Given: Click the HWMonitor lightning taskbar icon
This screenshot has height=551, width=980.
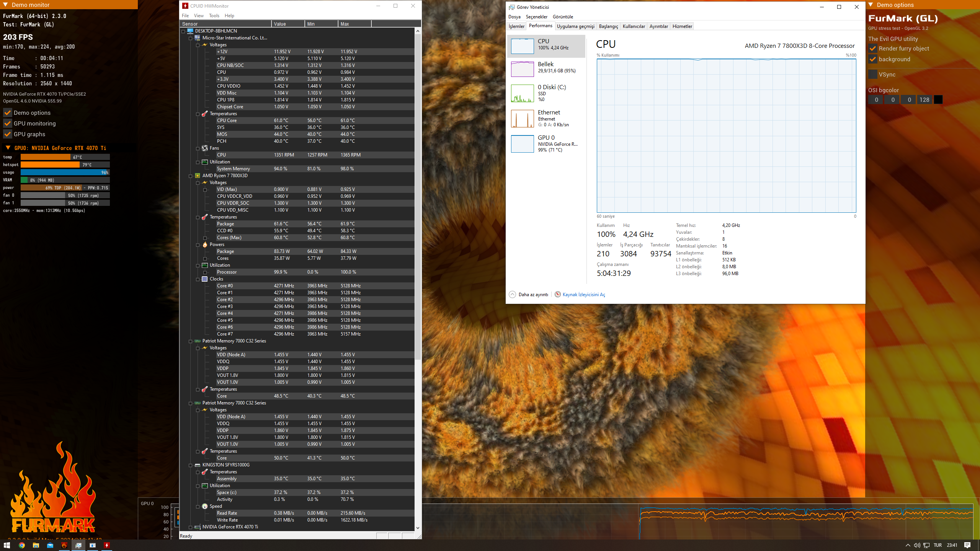Looking at the screenshot, I should click(107, 545).
